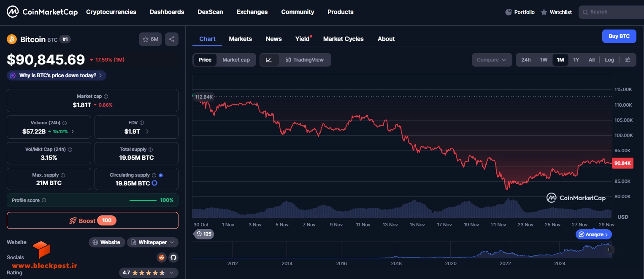Click Vol/Mkt Cap info icon

click(x=70, y=150)
